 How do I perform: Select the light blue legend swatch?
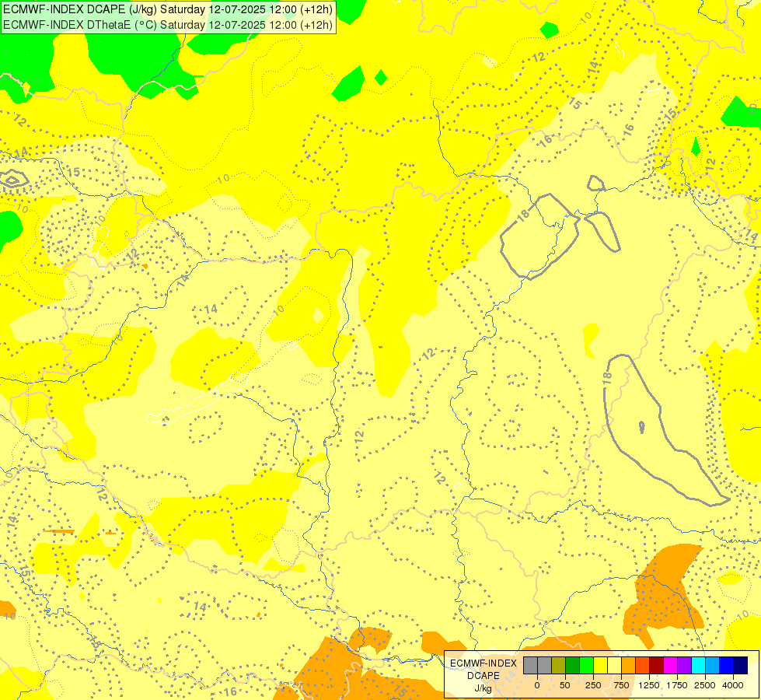pyautogui.click(x=713, y=665)
